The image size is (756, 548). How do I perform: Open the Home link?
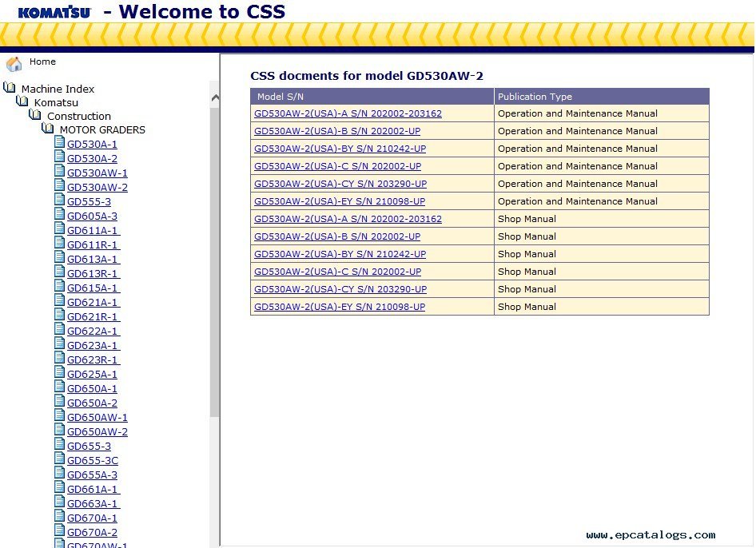point(42,62)
